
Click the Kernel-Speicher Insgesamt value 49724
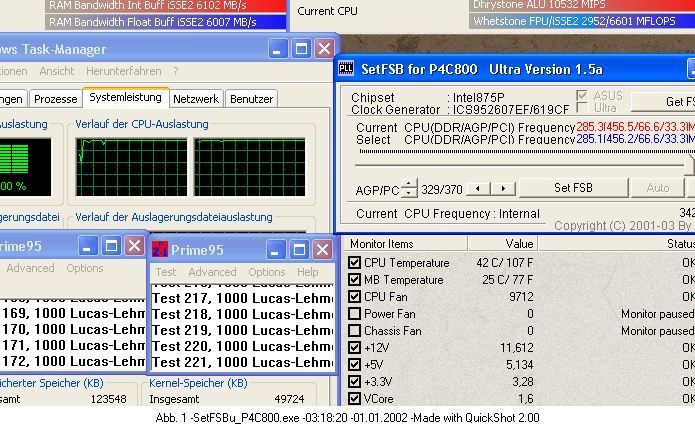point(289,399)
